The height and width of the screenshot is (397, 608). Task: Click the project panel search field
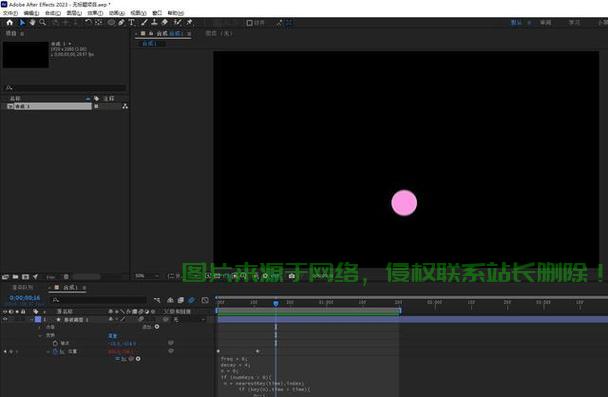[x=66, y=88]
